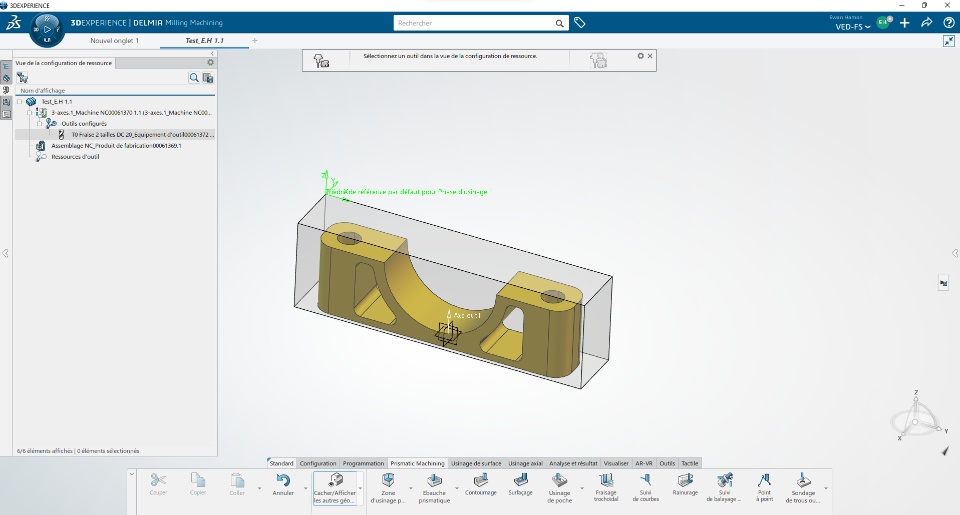Switch to the Outils tab
The width and height of the screenshot is (960, 515).
tap(667, 463)
